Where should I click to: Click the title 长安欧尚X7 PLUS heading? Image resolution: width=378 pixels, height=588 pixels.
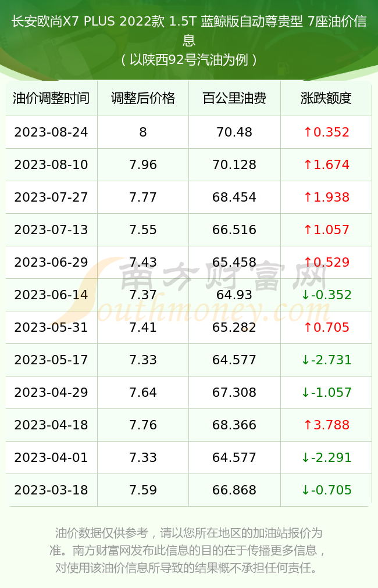tap(189, 31)
